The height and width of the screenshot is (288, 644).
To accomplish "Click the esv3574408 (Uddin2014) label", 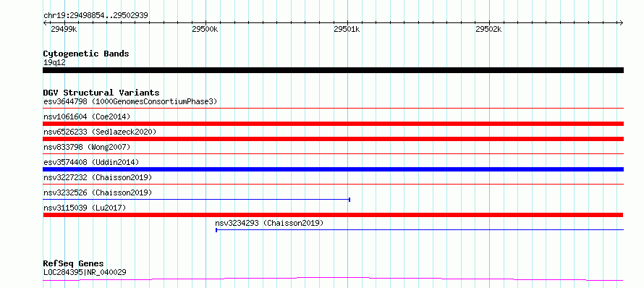I will [91, 162].
